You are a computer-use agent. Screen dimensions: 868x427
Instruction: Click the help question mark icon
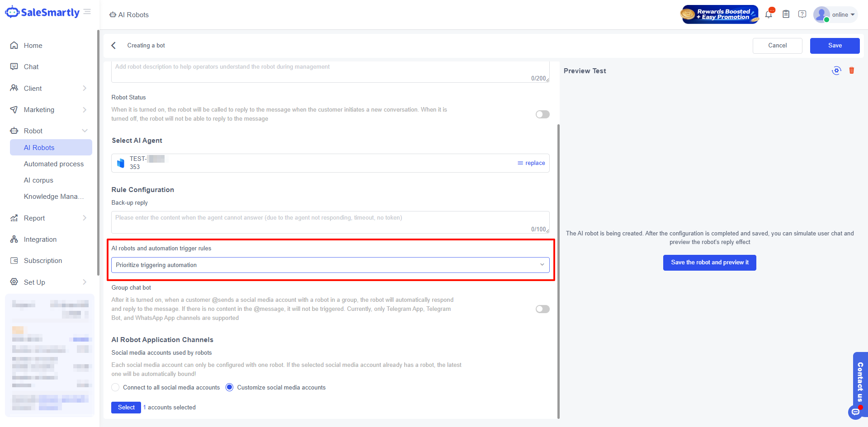(x=802, y=14)
